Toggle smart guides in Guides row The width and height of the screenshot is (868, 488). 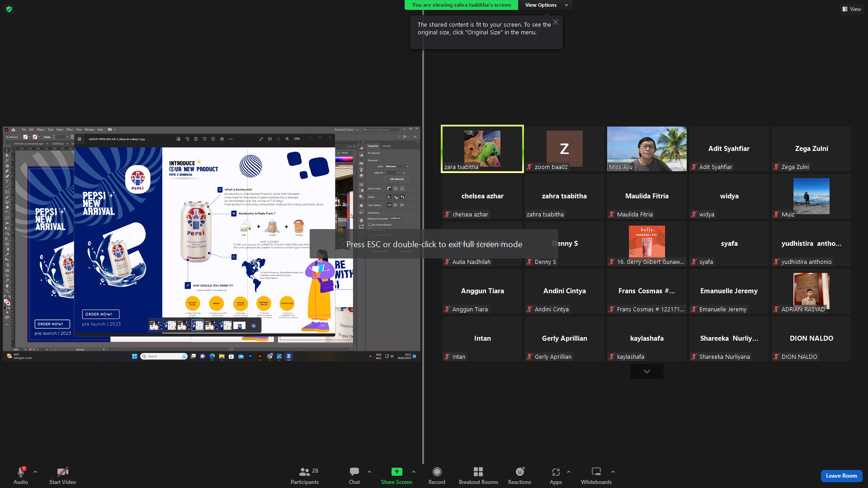(402, 197)
